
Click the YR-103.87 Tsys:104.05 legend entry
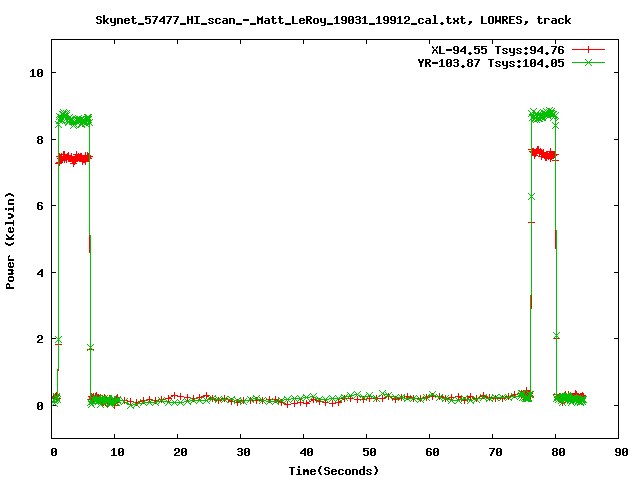click(x=491, y=63)
